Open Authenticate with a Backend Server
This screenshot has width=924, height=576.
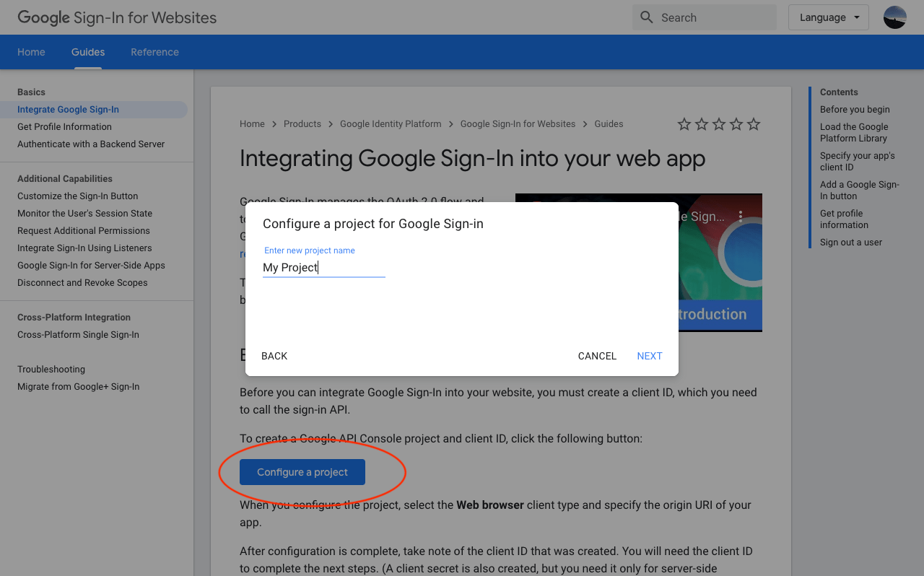[91, 144]
